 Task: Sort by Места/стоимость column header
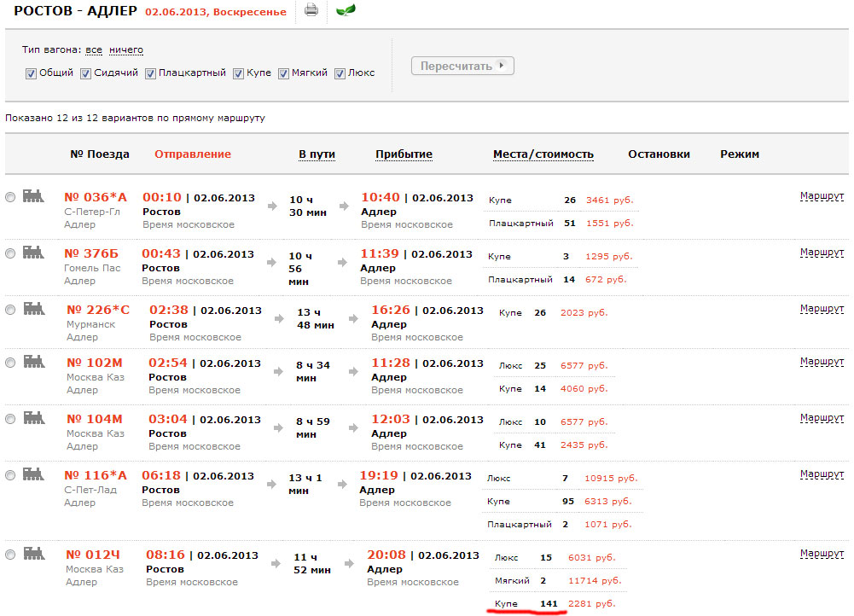pyautogui.click(x=543, y=154)
